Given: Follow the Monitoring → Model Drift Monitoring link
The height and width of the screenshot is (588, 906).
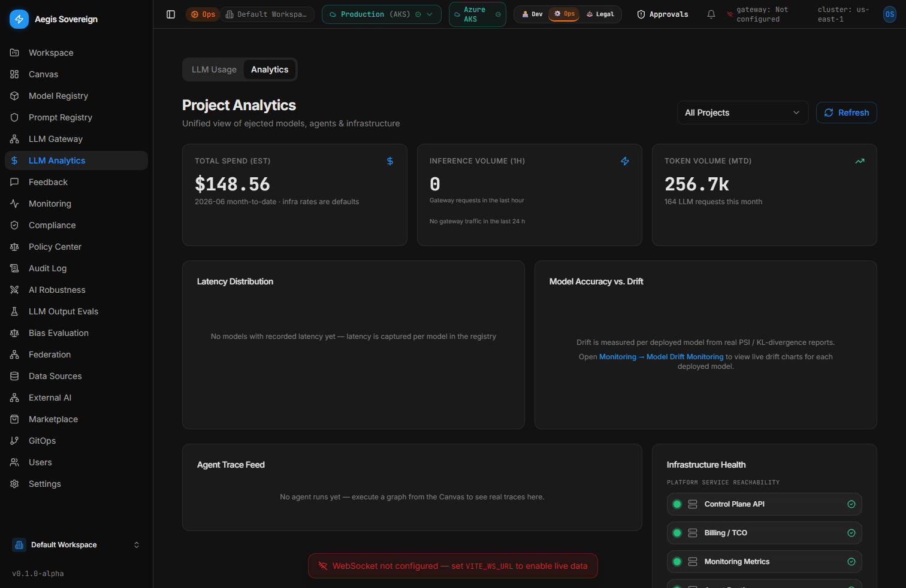Looking at the screenshot, I should tap(662, 357).
